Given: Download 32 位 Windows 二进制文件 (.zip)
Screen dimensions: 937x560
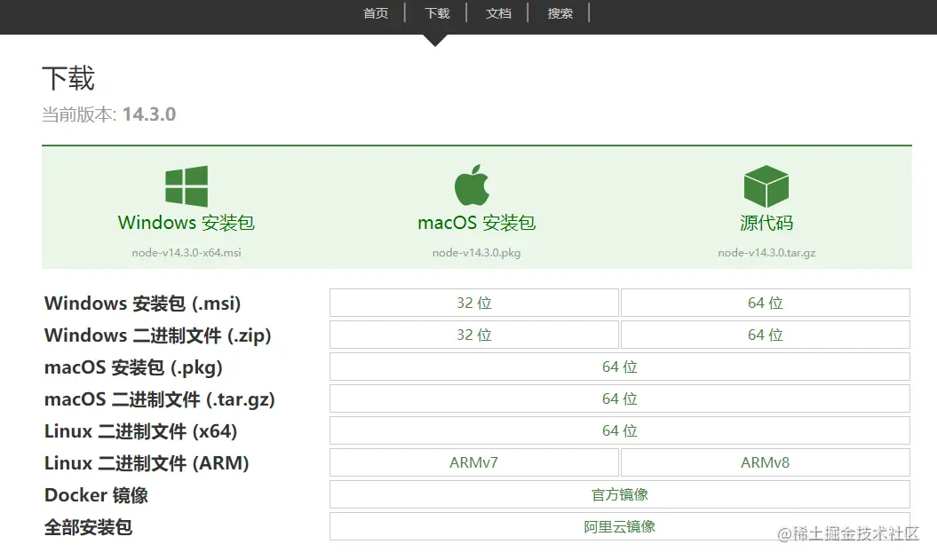Looking at the screenshot, I should (474, 335).
